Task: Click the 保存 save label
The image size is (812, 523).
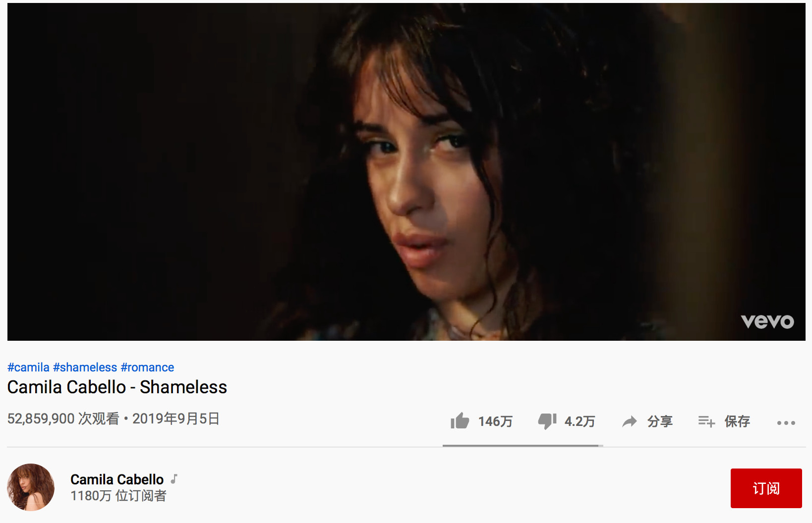Action: (737, 421)
